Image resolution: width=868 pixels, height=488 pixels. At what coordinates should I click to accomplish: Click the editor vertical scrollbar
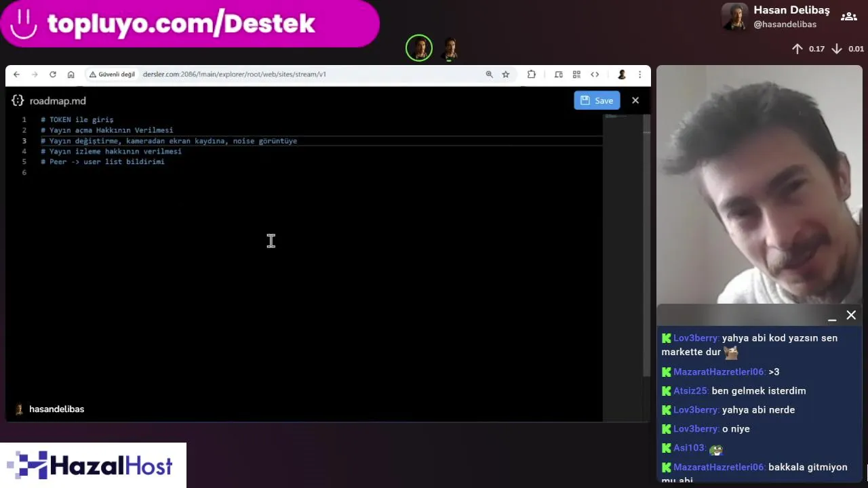click(647, 244)
